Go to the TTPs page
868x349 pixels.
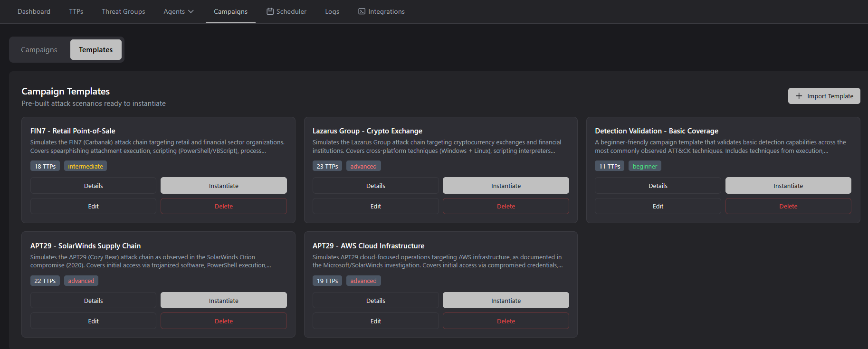pyautogui.click(x=76, y=11)
